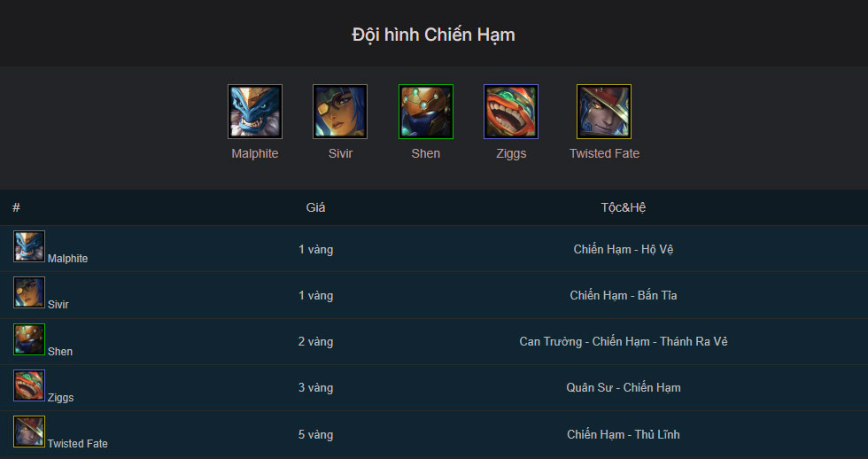
Task: Click small Twisted Fate icon in table
Action: (x=29, y=432)
